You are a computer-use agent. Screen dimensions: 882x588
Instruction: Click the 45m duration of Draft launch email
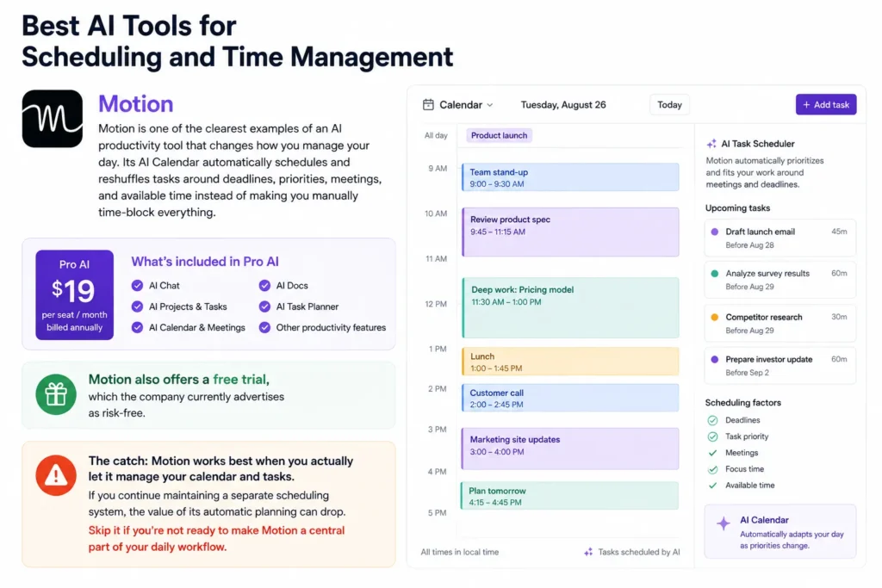(839, 232)
